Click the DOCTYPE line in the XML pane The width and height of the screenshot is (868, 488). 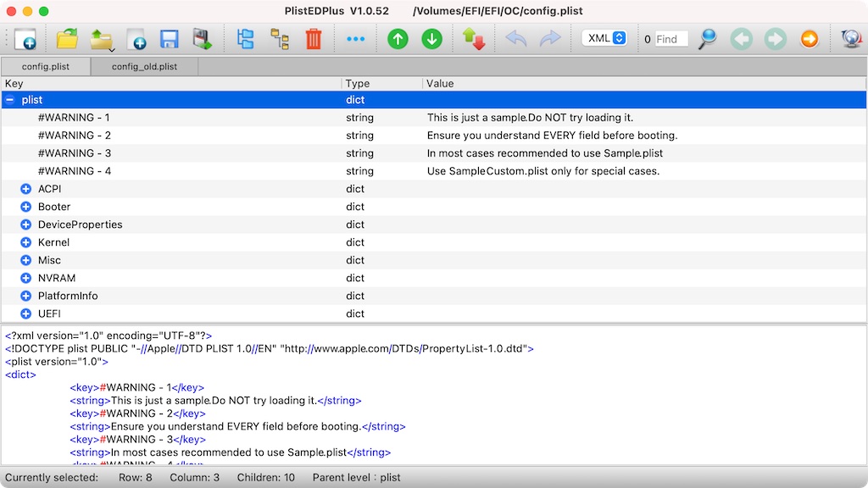[269, 348]
